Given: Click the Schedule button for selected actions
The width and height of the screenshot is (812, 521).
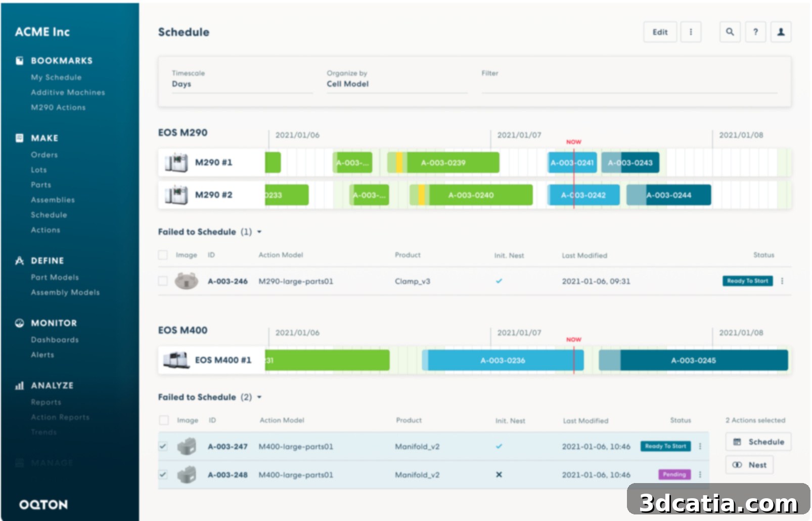Looking at the screenshot, I should [x=758, y=442].
